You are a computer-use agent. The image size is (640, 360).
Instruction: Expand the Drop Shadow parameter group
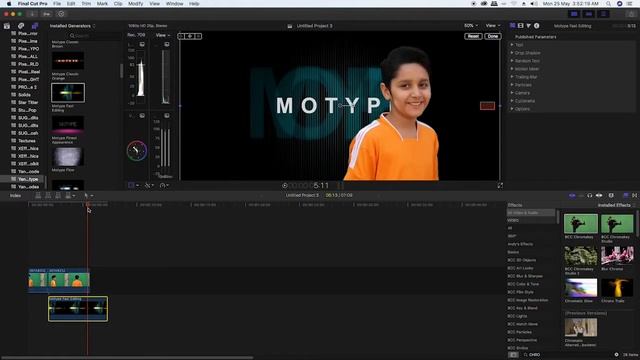tap(512, 53)
